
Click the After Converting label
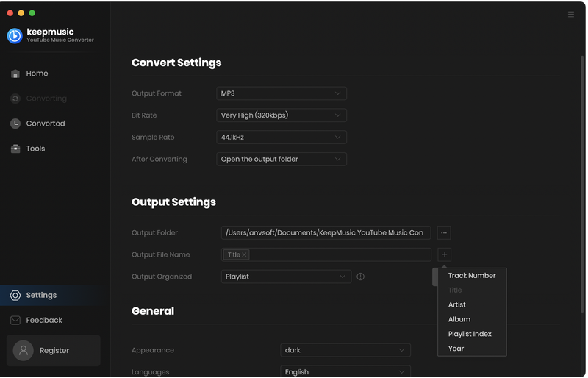click(159, 159)
